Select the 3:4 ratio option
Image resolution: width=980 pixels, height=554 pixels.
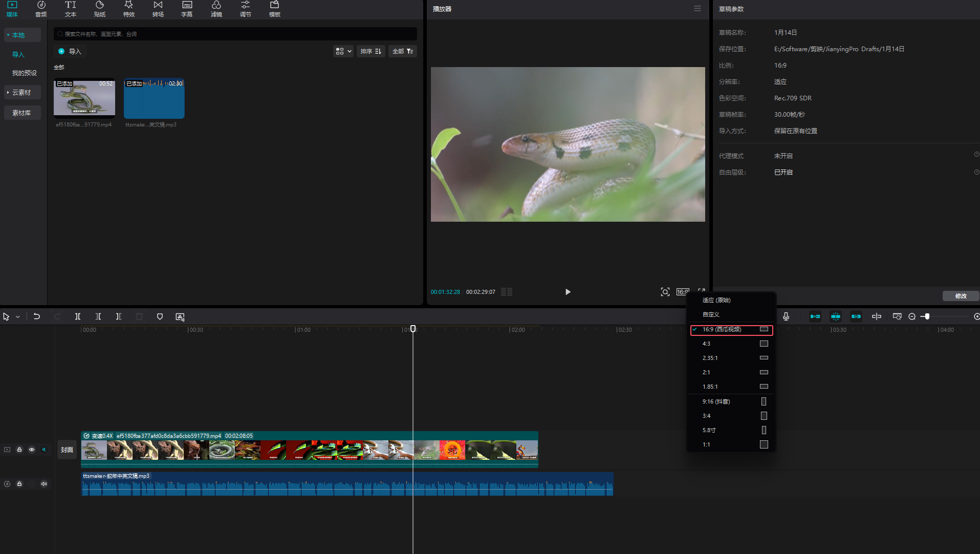(731, 416)
